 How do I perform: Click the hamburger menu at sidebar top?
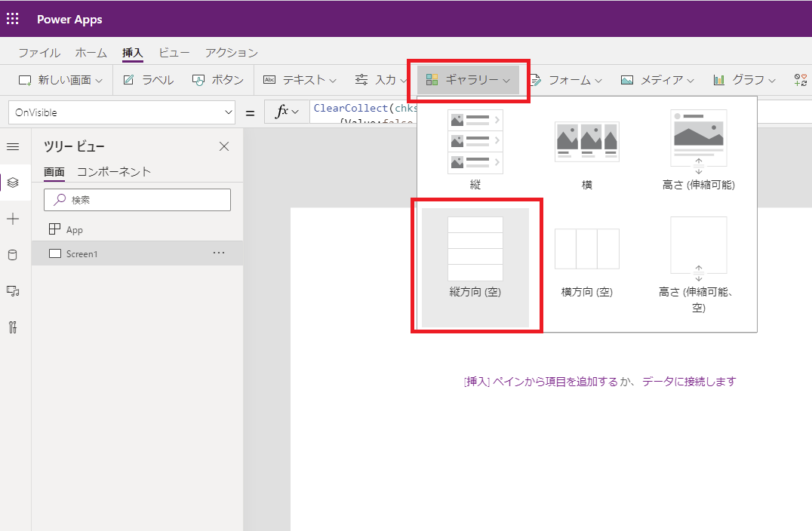pyautogui.click(x=14, y=146)
